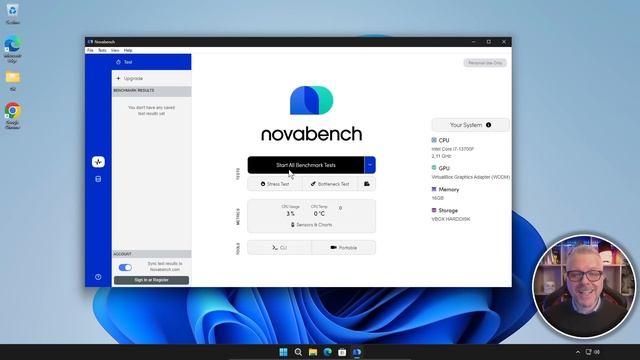The width and height of the screenshot is (640, 360).
Task: Open Sensors & Charts
Action: click(x=311, y=225)
